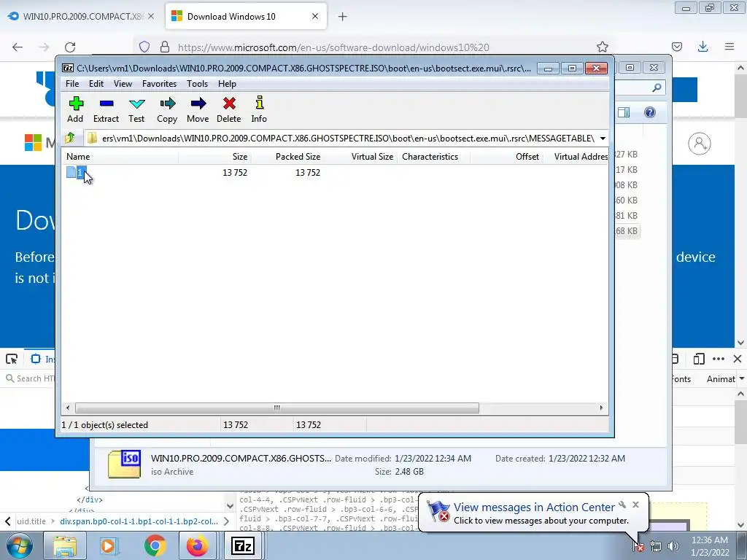
Task: Click the Add button in 7-Zip toolbar
Action: [x=75, y=109]
